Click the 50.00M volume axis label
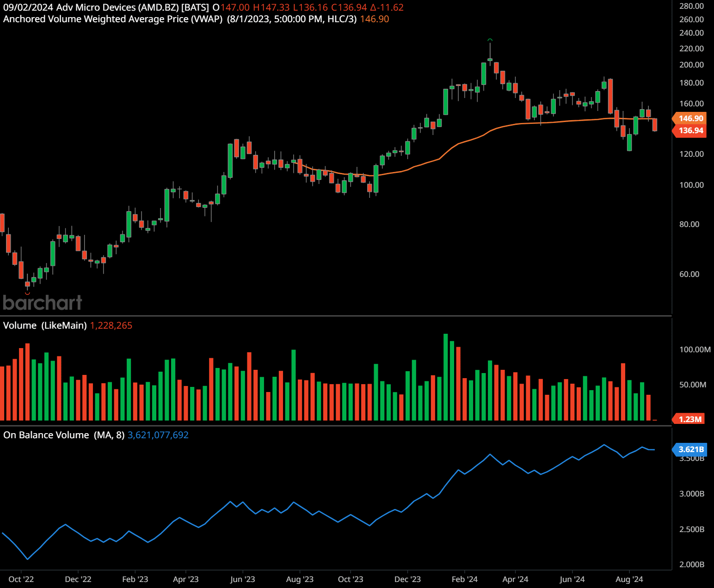 pos(692,385)
